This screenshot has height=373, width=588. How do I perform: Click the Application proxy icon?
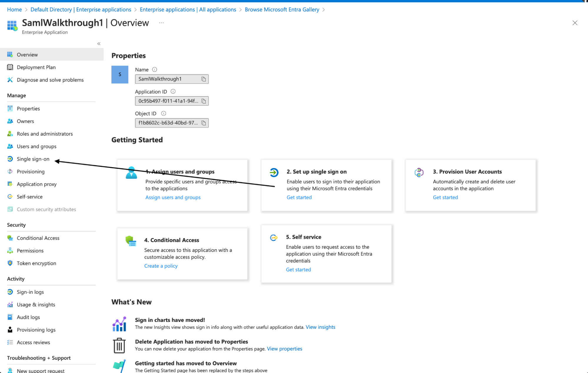click(x=10, y=184)
